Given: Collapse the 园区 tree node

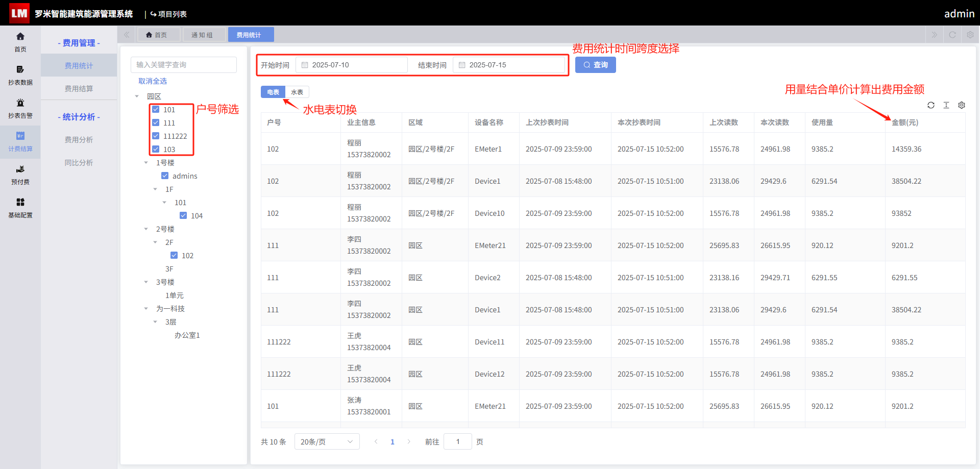Looking at the screenshot, I should click(137, 96).
